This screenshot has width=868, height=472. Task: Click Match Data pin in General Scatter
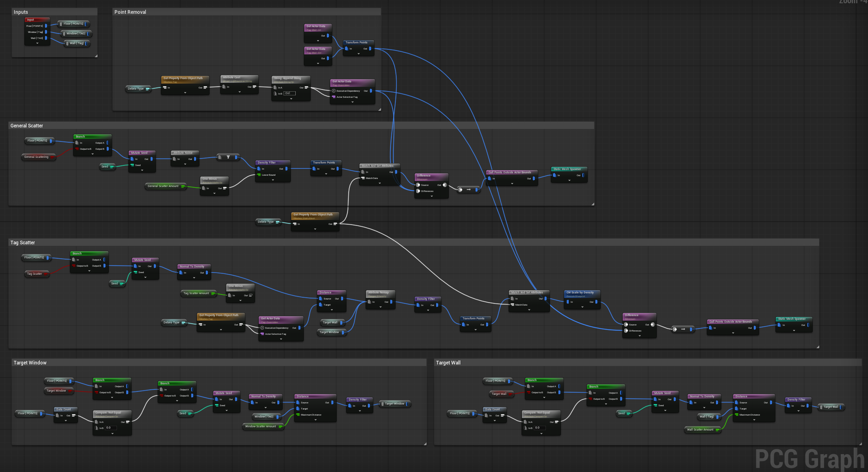point(363,178)
